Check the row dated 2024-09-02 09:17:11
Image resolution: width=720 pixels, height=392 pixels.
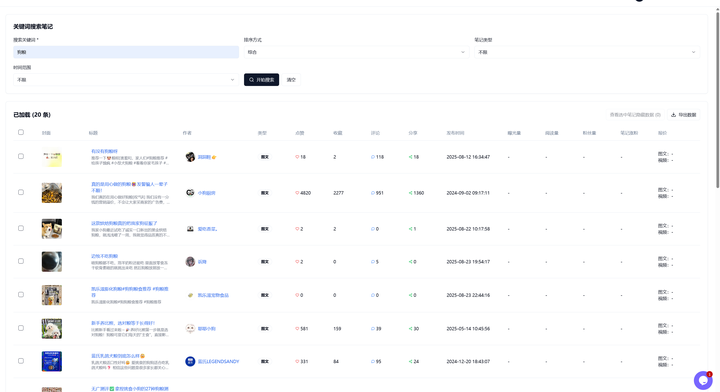tap(21, 192)
